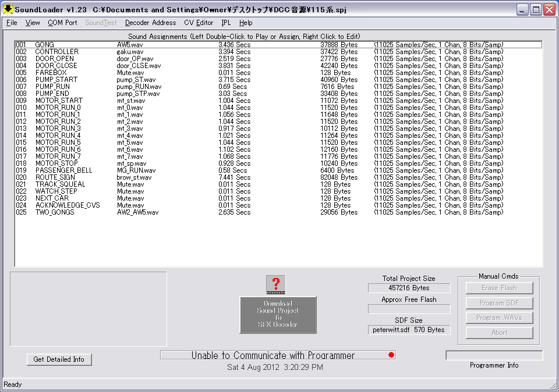The image size is (559, 392).
Task: Select the 006 PUMP_START row
Action: click(x=278, y=80)
